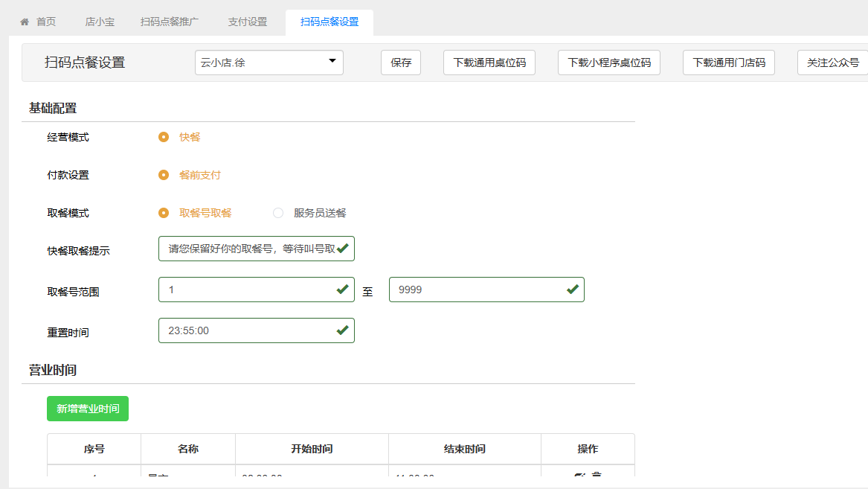Click the 重置时间 input showing 23:55:00
Viewport: 868px width, 489px height.
[x=245, y=330]
